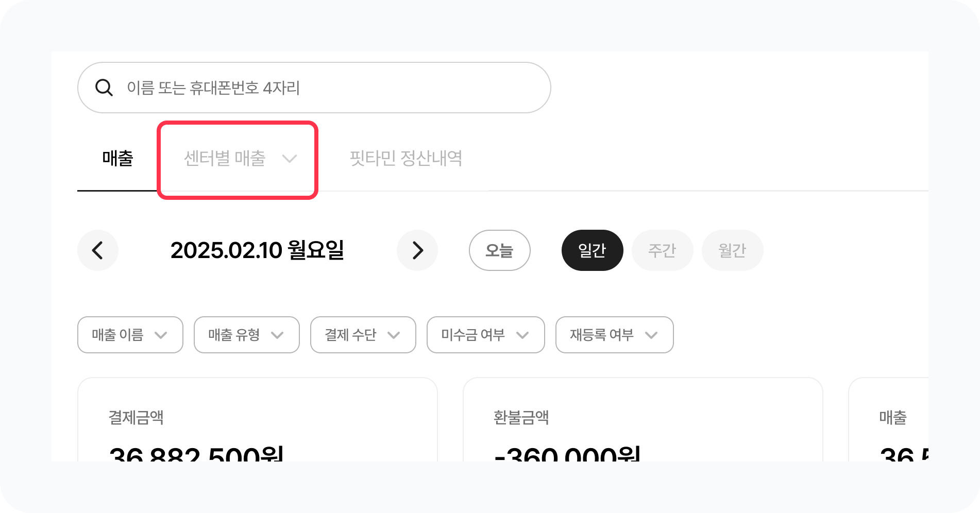Switch to 주간 weekly view
980x513 pixels.
pyautogui.click(x=662, y=250)
